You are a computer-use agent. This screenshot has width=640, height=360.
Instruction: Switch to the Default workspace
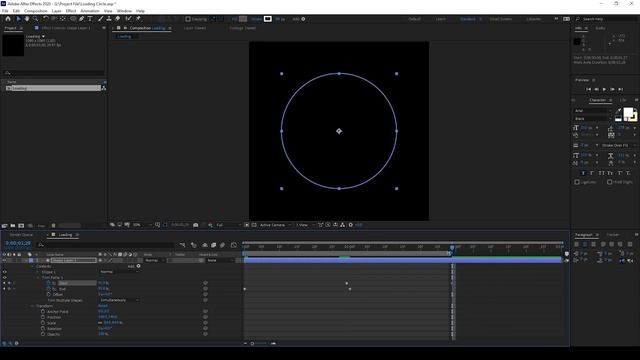[x=415, y=19]
